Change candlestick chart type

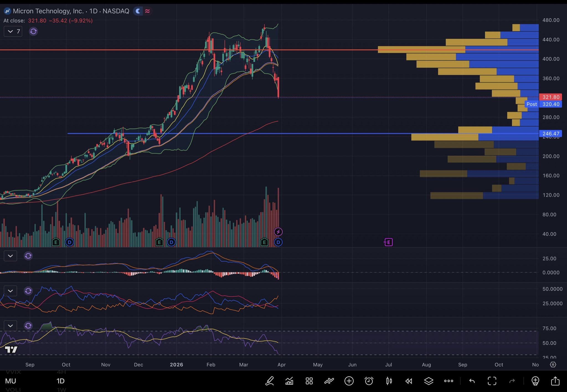tap(389, 381)
